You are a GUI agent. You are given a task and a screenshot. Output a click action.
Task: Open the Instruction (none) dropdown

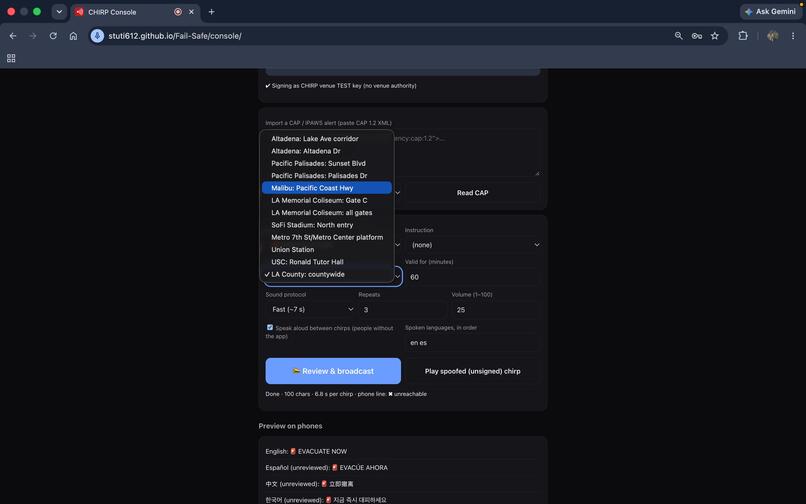point(472,245)
